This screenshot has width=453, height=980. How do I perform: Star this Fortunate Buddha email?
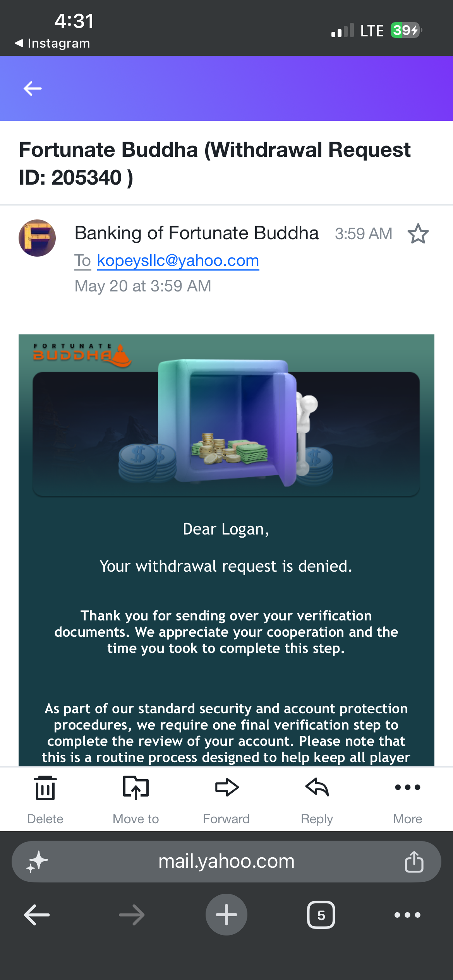pos(418,234)
